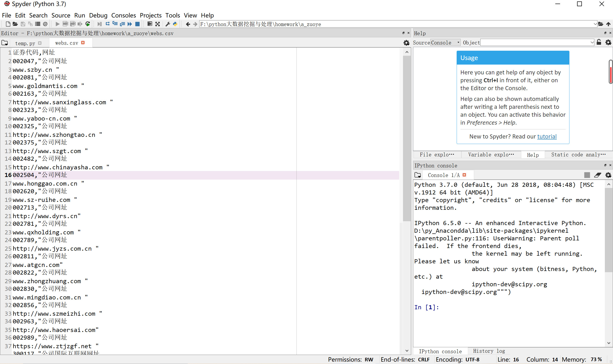Click the save all files icon
Viewport: 613px width, 364px height.
click(30, 24)
